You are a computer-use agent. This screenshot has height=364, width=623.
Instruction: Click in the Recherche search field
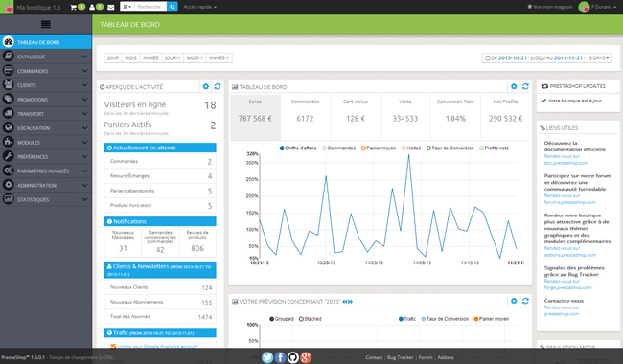[x=150, y=7]
